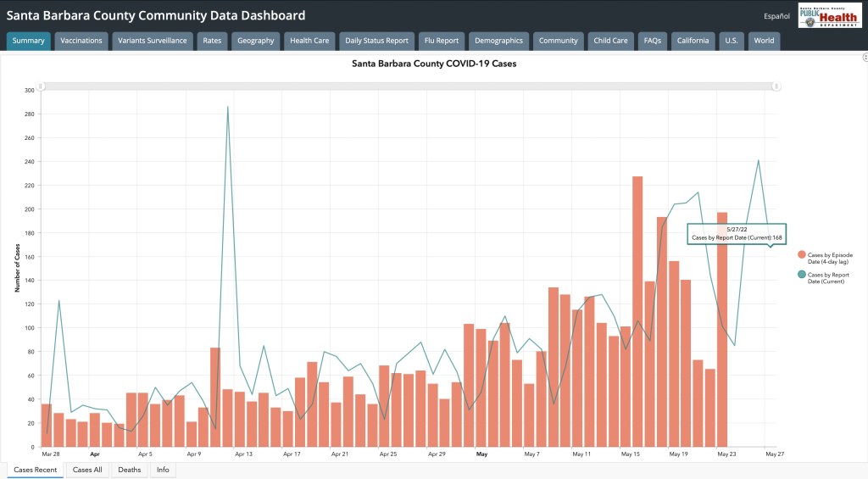Image resolution: width=868 pixels, height=479 pixels.
Task: Toggle Cases by Report Date series label
Action: [829, 278]
